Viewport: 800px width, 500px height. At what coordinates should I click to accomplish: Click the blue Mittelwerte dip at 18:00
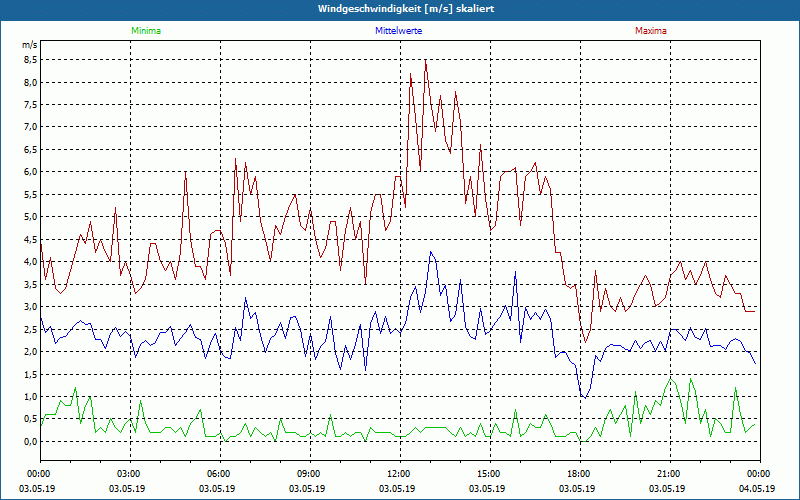point(586,397)
